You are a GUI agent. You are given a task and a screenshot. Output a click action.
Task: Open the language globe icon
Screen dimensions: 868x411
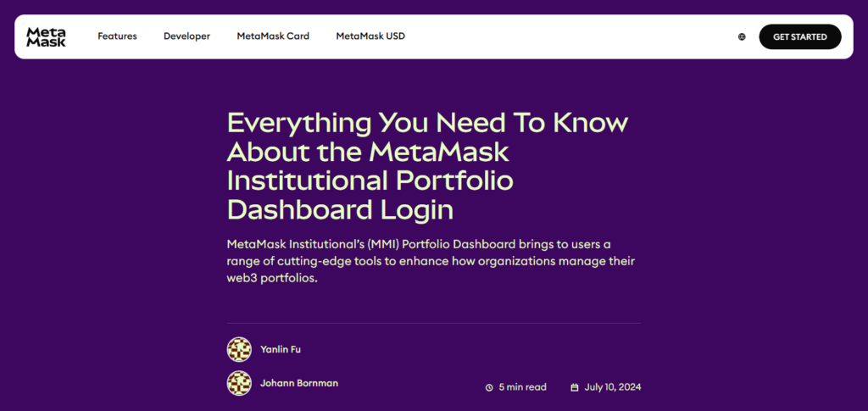click(742, 37)
